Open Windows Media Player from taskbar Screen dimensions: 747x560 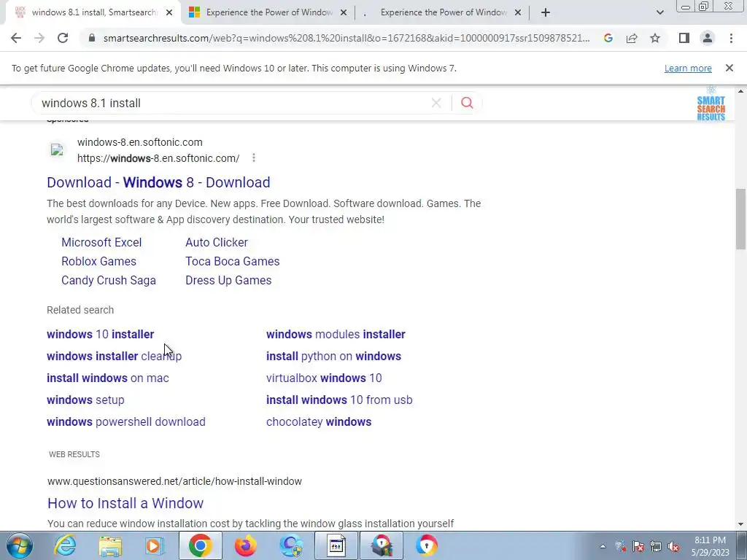pos(155,545)
